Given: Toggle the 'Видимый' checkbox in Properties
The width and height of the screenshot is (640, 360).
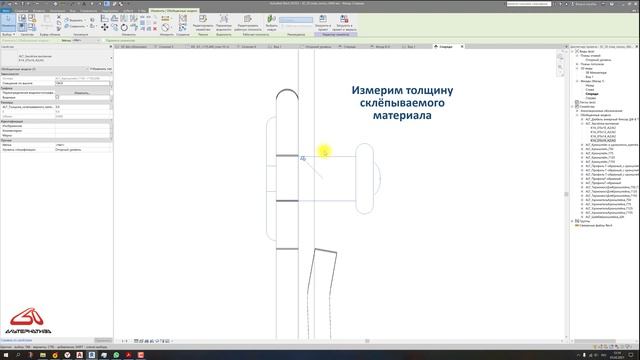Looking at the screenshot, I should click(57, 98).
